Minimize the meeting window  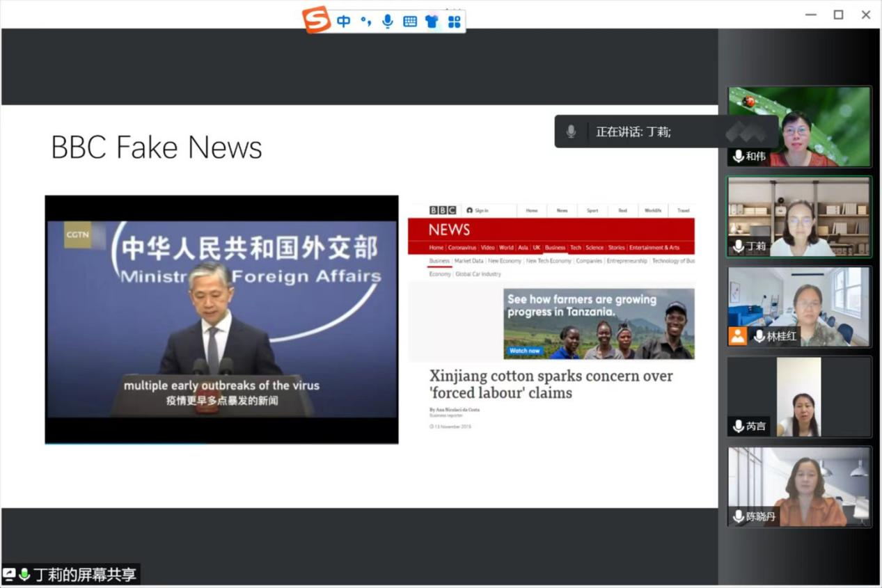[x=810, y=15]
